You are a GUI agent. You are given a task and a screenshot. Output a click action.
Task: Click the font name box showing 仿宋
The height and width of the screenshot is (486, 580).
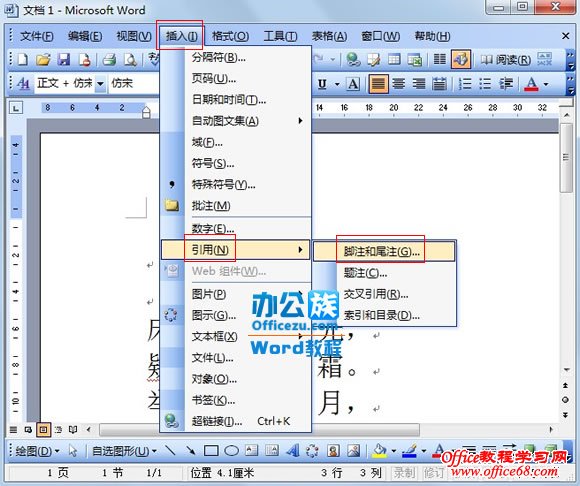tap(134, 84)
